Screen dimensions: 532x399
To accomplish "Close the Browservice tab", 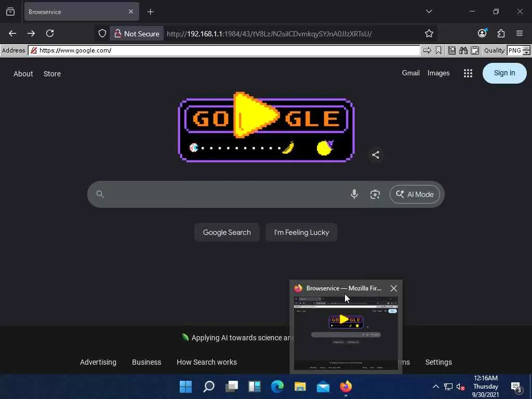I will point(131,11).
